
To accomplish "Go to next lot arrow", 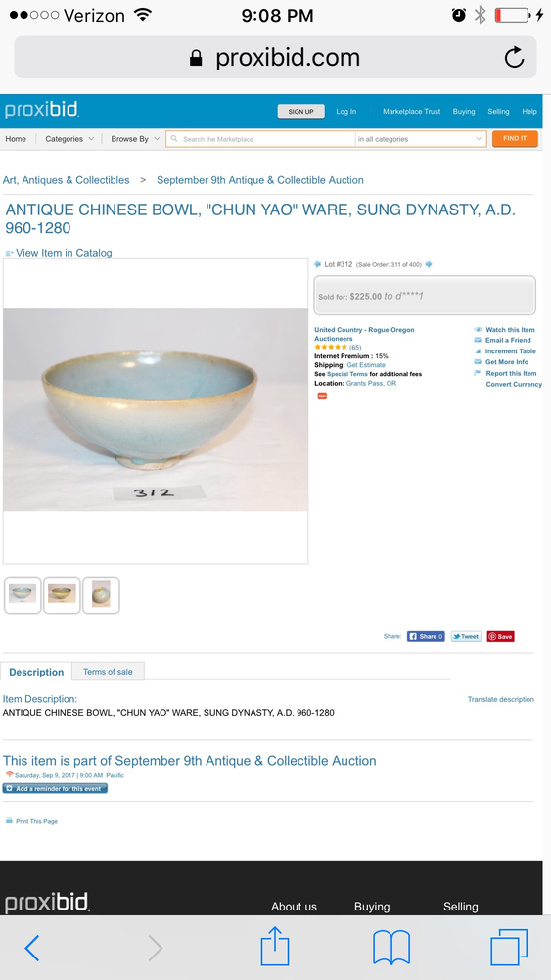I will click(429, 264).
